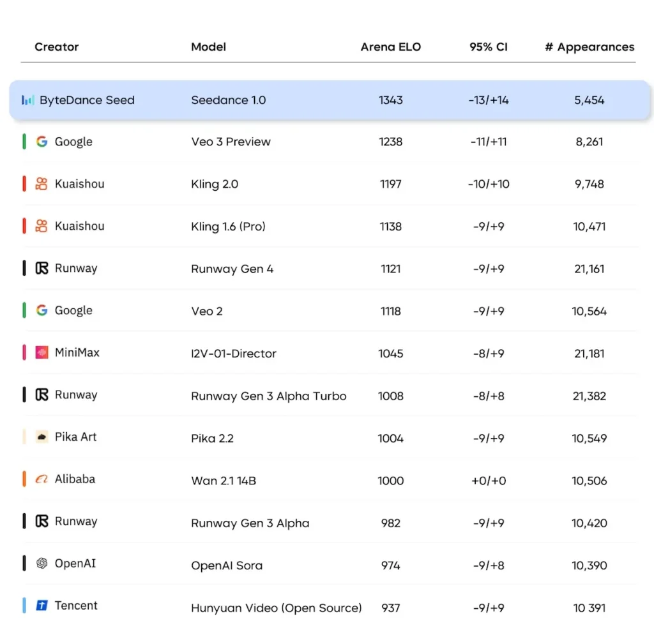Click the 1343 ELO score for Seedance
Image resolution: width=654 pixels, height=644 pixels.
pyautogui.click(x=390, y=100)
